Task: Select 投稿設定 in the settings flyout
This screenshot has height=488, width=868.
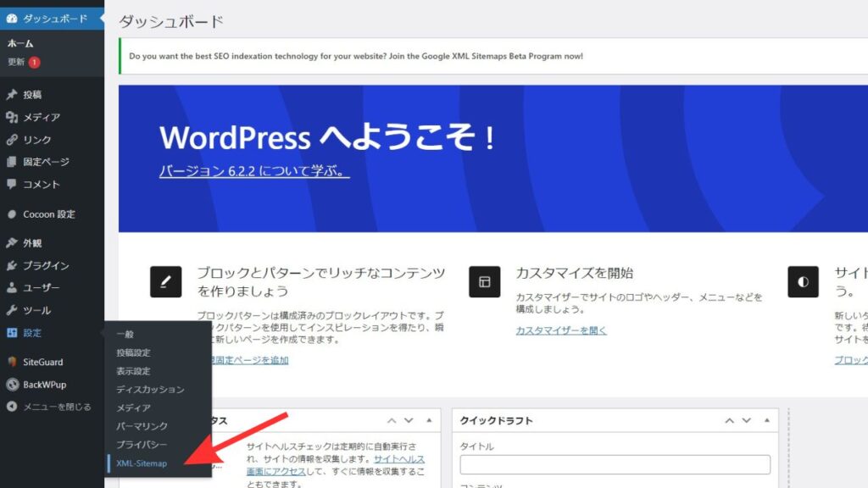Action: click(x=133, y=352)
